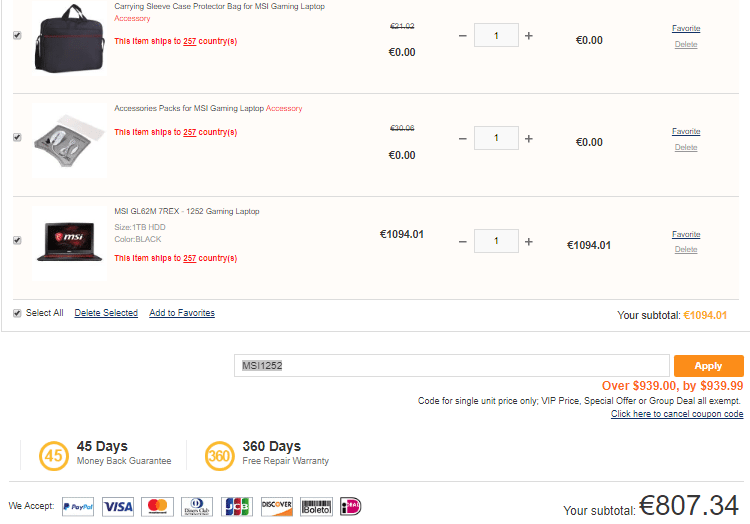
Task: Decrease quantity of Carrying Sleeve Case
Action: pyautogui.click(x=462, y=36)
